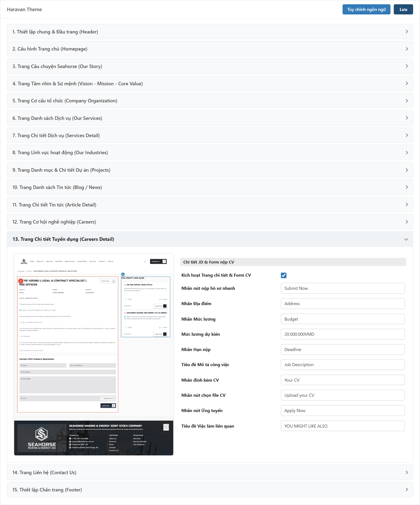
Task: Edit the Nhãn nút chọn file CV field
Action: pyautogui.click(x=343, y=395)
